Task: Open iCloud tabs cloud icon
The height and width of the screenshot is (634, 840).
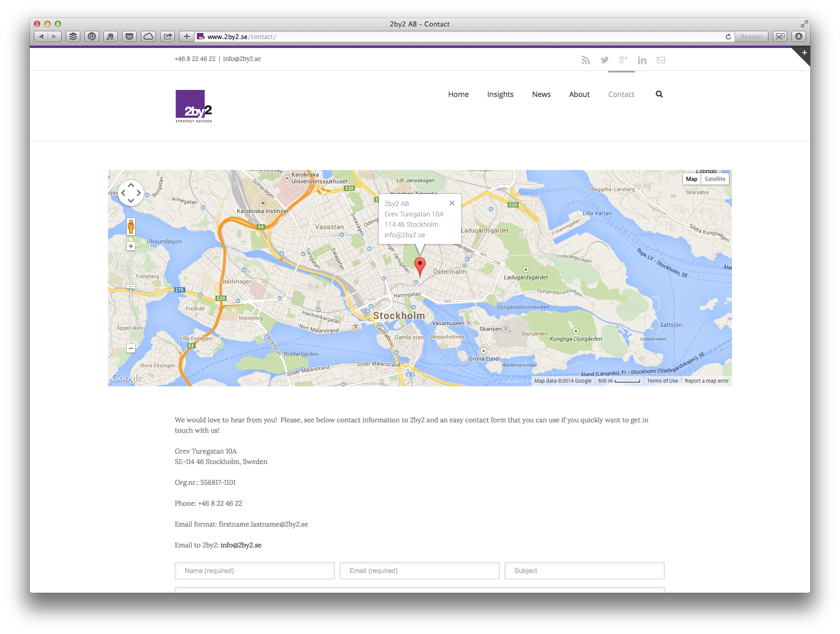Action: tap(149, 36)
